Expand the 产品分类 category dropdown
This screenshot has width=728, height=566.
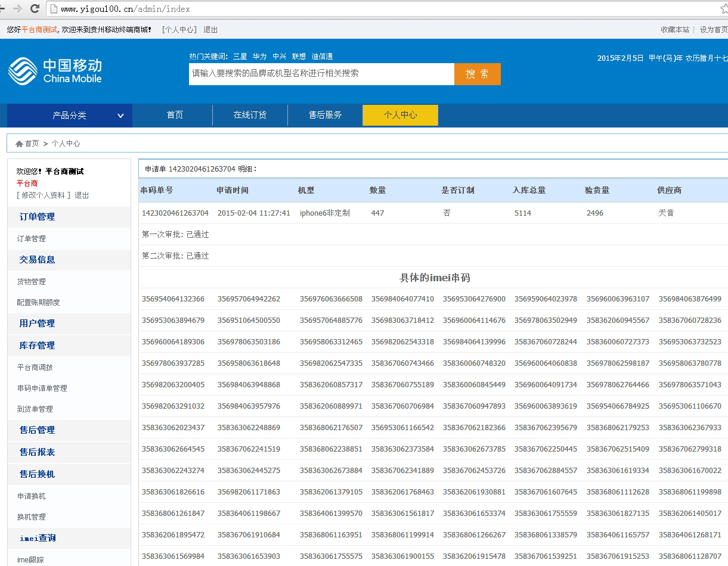pyautogui.click(x=70, y=116)
